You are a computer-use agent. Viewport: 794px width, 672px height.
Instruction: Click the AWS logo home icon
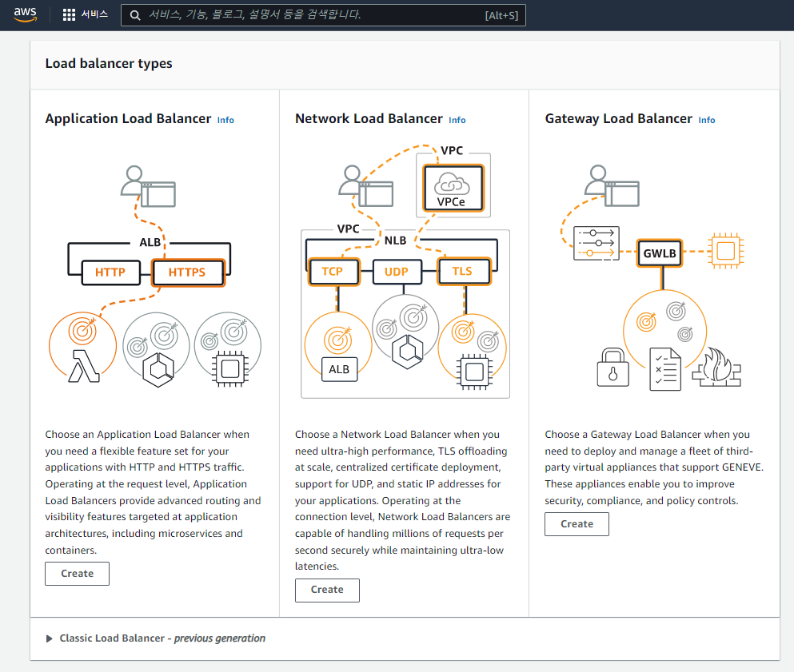pyautogui.click(x=26, y=14)
